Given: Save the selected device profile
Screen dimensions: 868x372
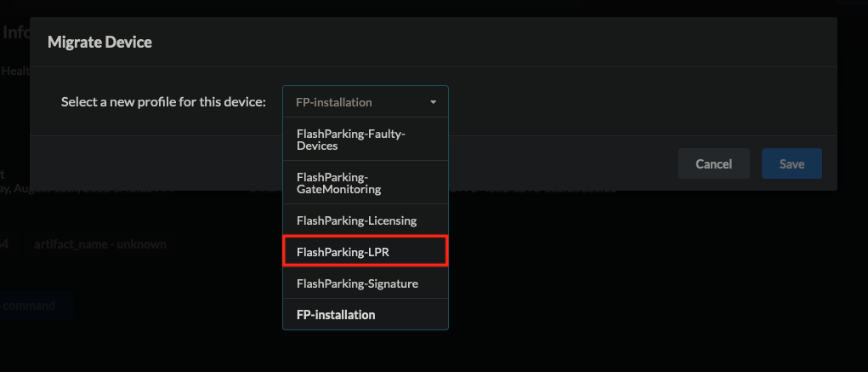Looking at the screenshot, I should [791, 163].
